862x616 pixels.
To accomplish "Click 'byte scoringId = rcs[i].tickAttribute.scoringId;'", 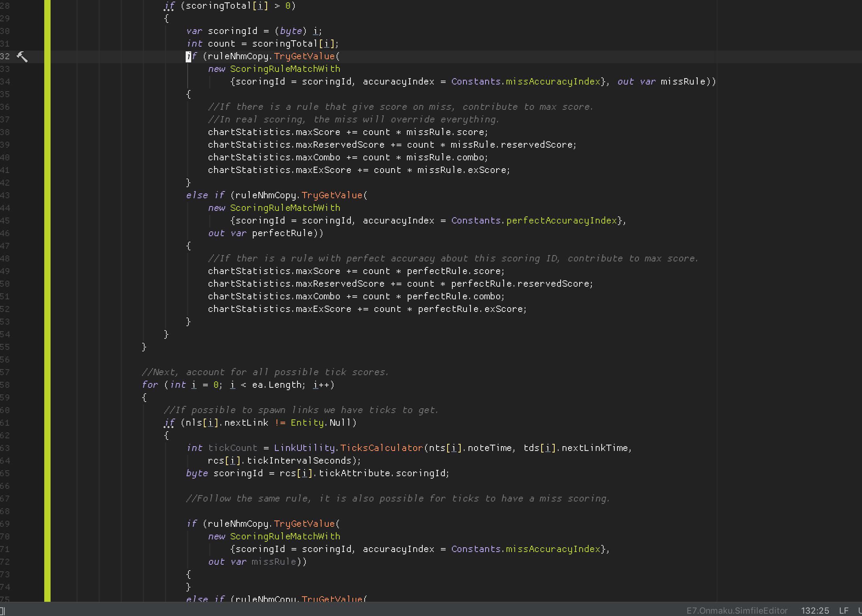I will (x=318, y=473).
